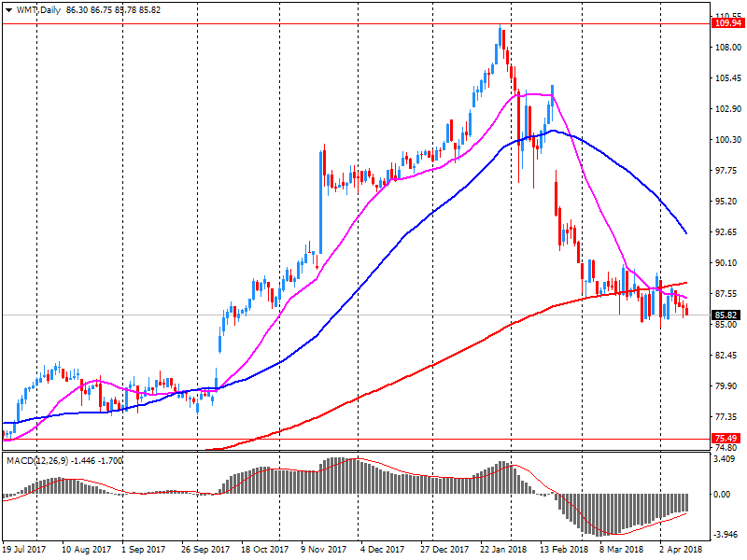Click the 109.94 red price level label
The width and height of the screenshot is (747, 560).
tap(727, 22)
